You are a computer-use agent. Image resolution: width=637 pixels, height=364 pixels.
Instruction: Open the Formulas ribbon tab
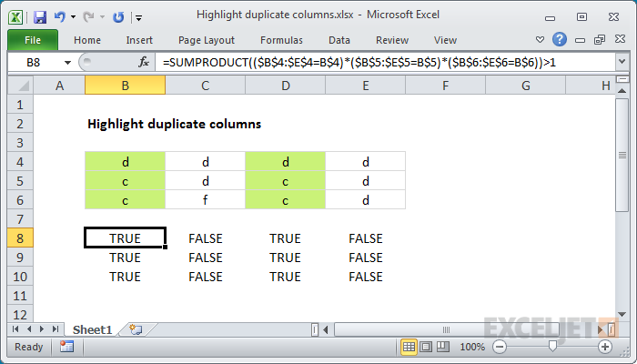pyautogui.click(x=281, y=40)
